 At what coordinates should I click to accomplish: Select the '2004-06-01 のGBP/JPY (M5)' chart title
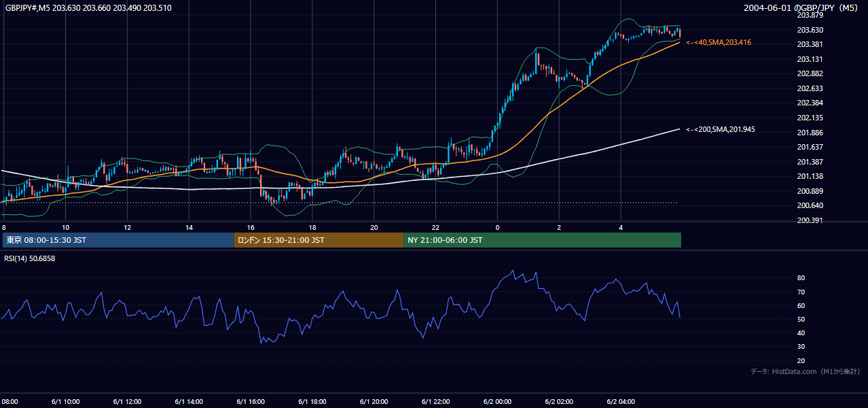pyautogui.click(x=801, y=8)
